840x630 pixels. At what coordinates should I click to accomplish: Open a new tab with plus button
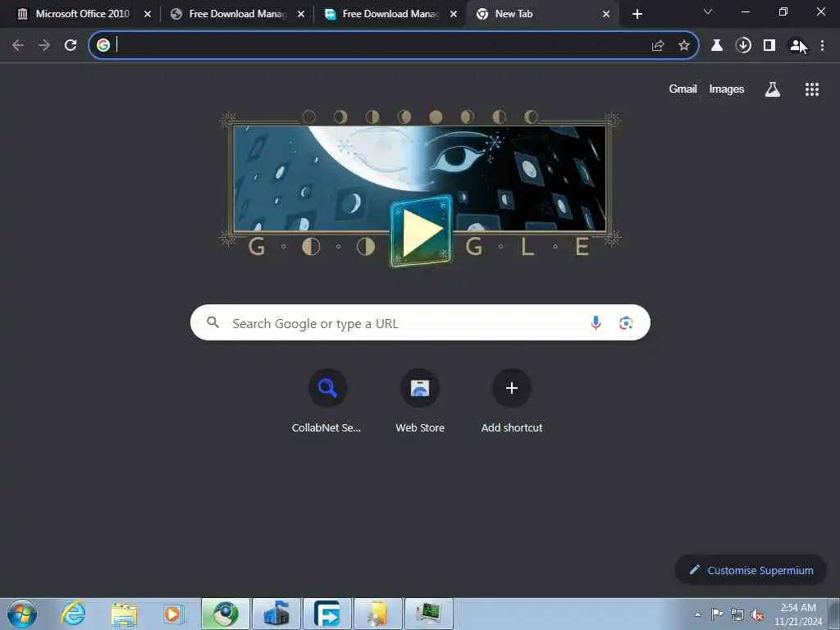point(637,14)
